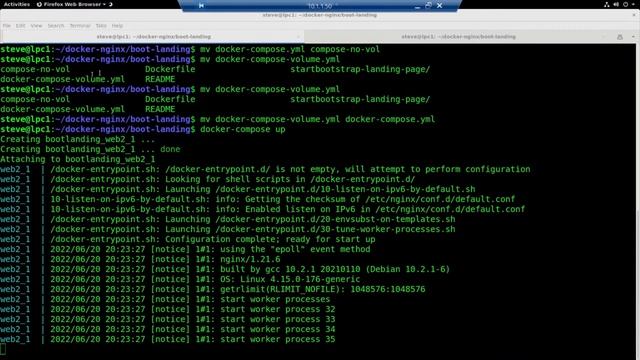Click the 'docker-compose up' command text

coord(242,129)
